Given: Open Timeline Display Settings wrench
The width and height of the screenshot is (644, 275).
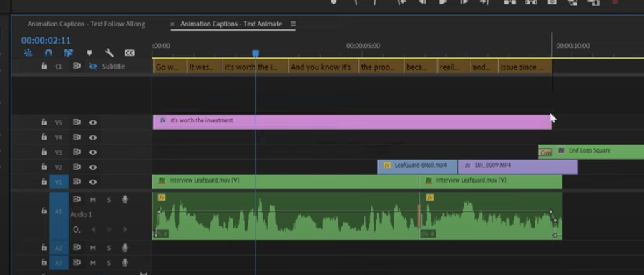Looking at the screenshot, I should pyautogui.click(x=109, y=52).
